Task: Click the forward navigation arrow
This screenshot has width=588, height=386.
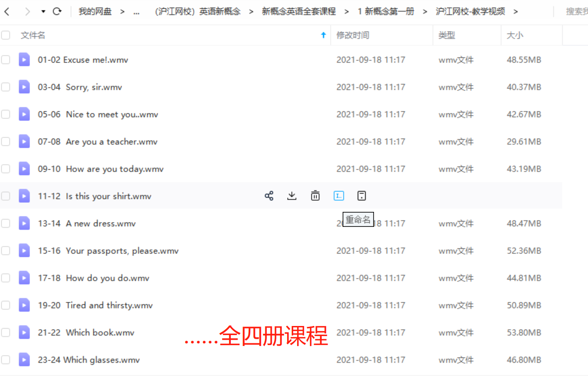Action: (x=26, y=11)
